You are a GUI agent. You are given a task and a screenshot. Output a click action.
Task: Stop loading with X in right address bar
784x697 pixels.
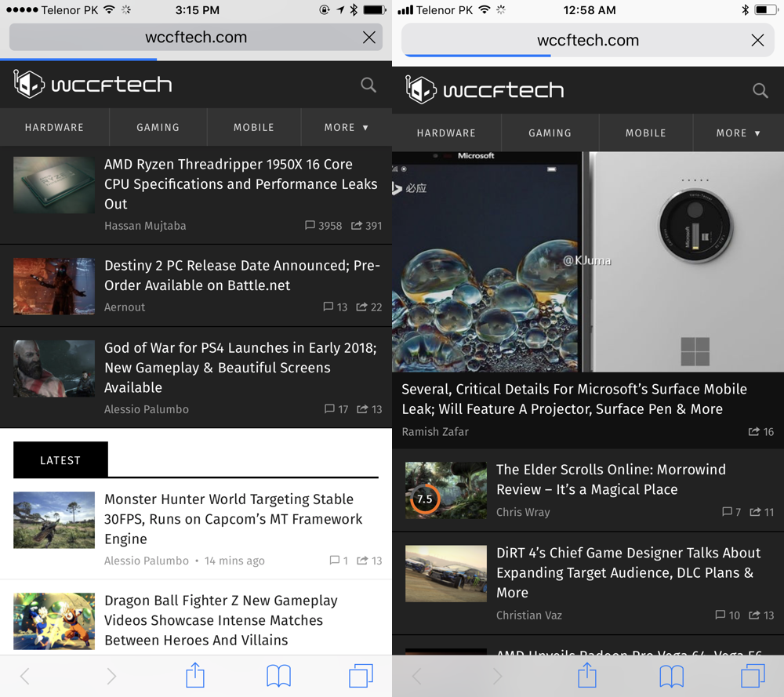757,40
